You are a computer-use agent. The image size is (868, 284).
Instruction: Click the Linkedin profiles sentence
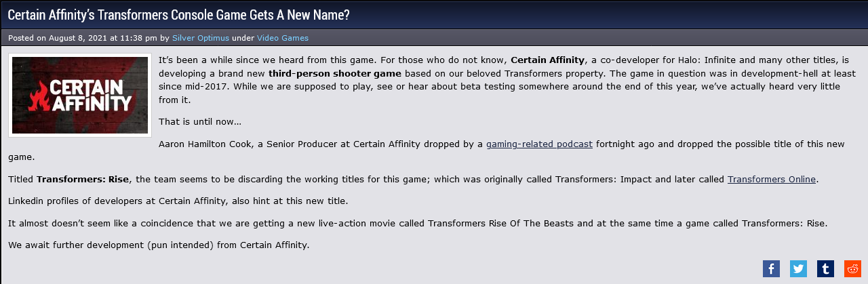(x=178, y=201)
